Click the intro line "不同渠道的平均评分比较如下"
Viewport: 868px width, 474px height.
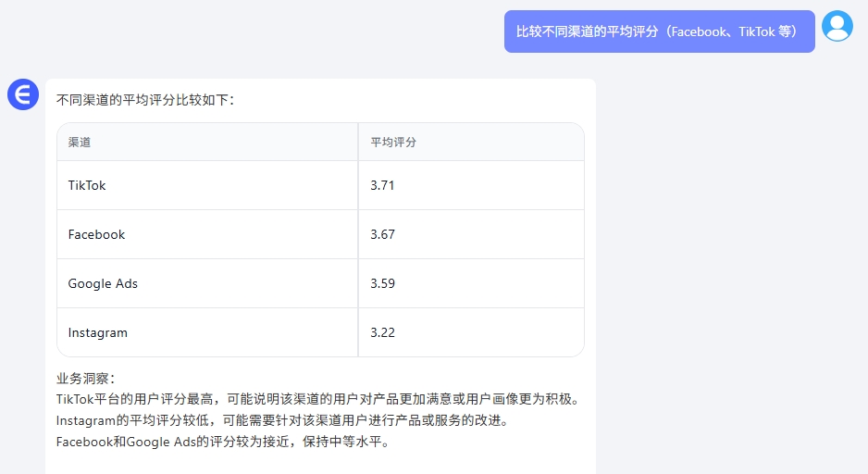(145, 100)
